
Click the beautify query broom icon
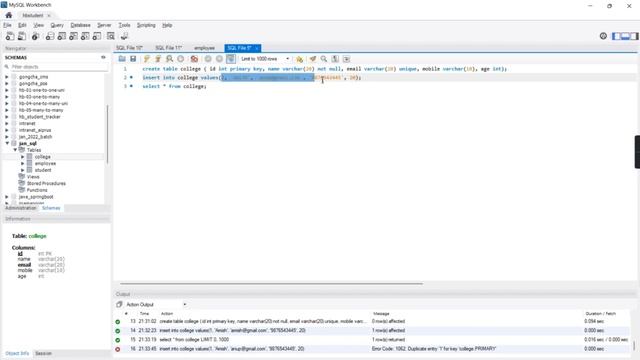click(313, 59)
